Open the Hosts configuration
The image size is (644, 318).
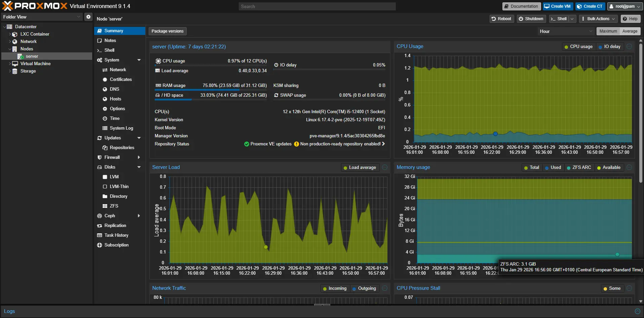coord(115,99)
